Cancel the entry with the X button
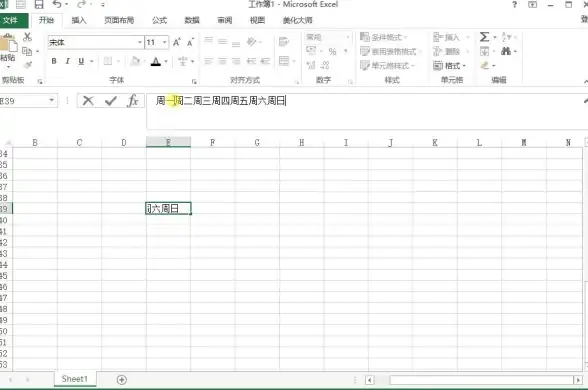This screenshot has width=588, height=390. [88, 100]
